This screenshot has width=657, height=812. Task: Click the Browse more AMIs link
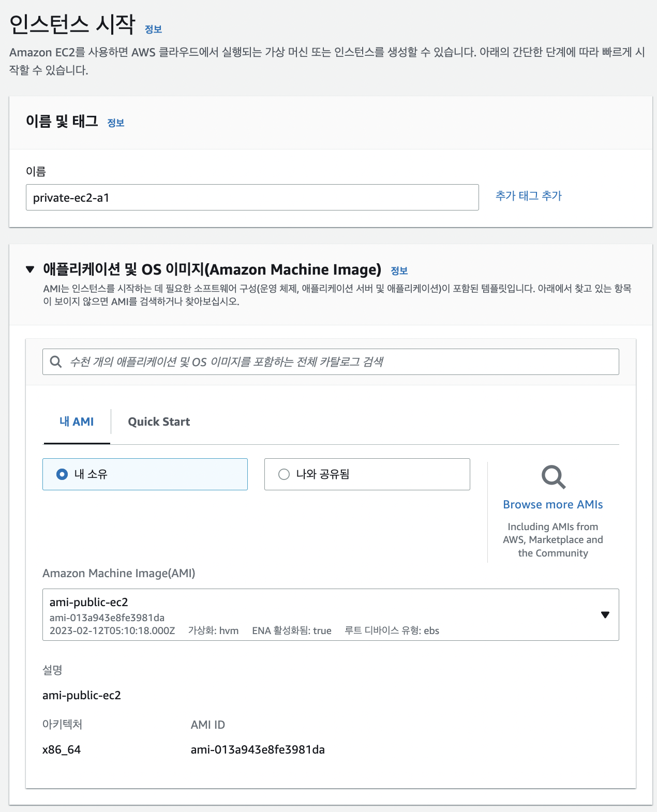553,504
